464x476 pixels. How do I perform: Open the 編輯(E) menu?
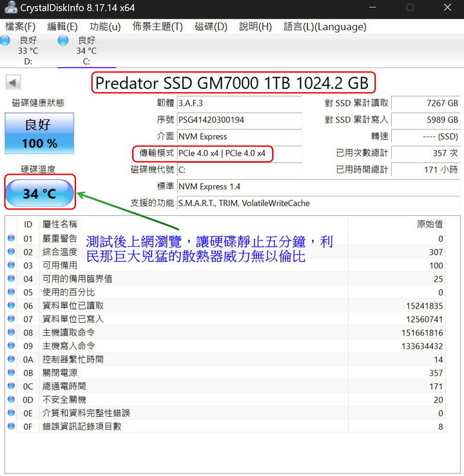click(x=63, y=26)
